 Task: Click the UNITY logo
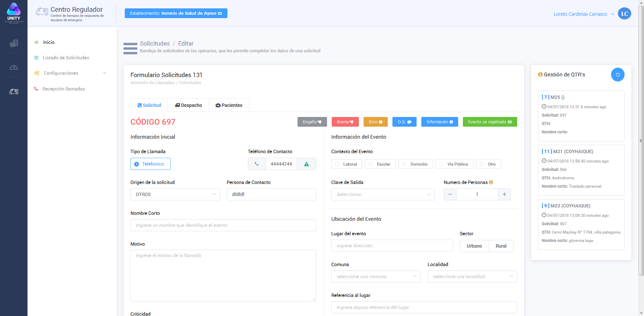(14, 13)
